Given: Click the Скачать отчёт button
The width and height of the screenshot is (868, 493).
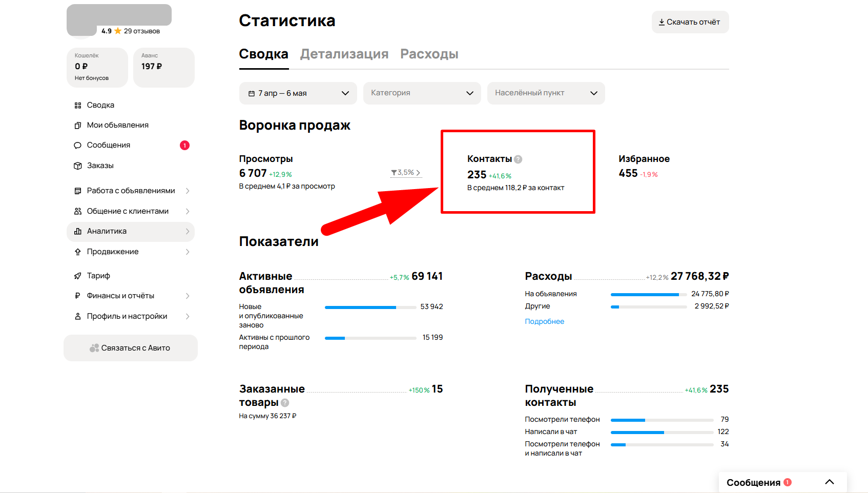Looking at the screenshot, I should pos(690,22).
